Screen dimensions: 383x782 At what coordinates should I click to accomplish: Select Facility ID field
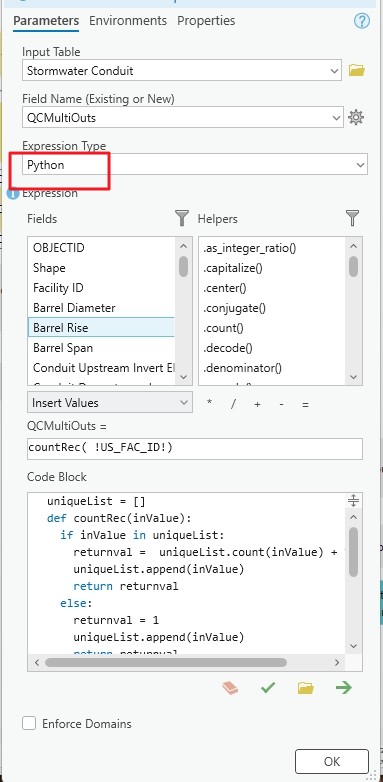coord(102,288)
